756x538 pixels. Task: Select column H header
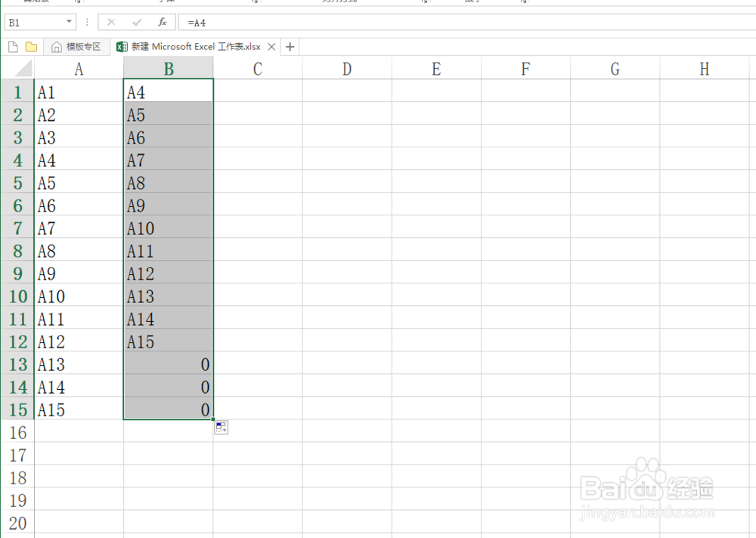pyautogui.click(x=704, y=68)
